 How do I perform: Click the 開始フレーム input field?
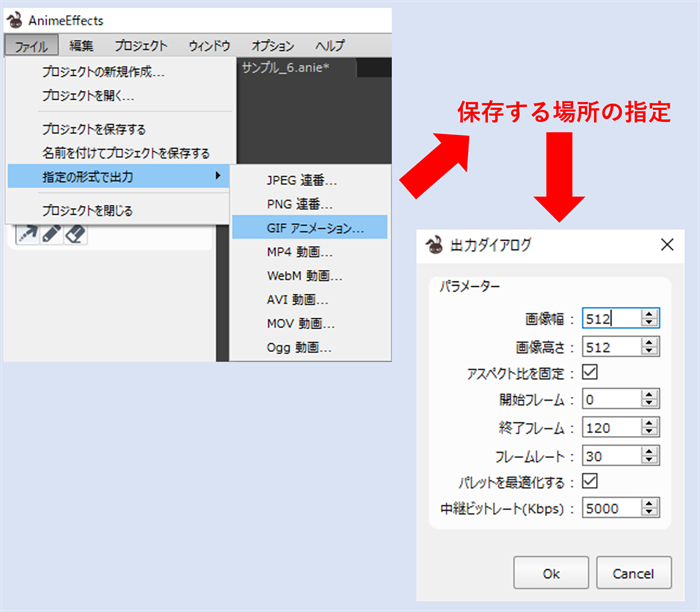click(612, 399)
